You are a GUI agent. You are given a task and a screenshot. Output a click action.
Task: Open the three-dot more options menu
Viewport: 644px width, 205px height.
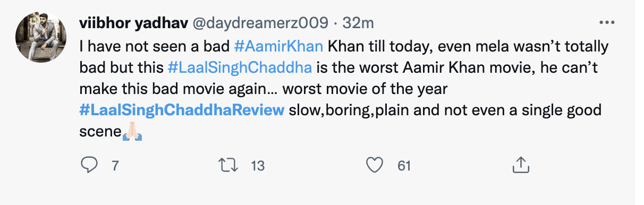607,23
